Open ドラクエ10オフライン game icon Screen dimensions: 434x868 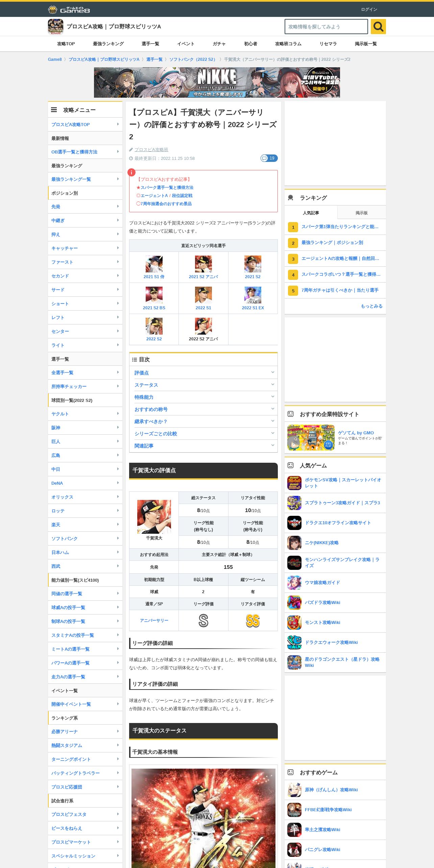[x=294, y=523]
